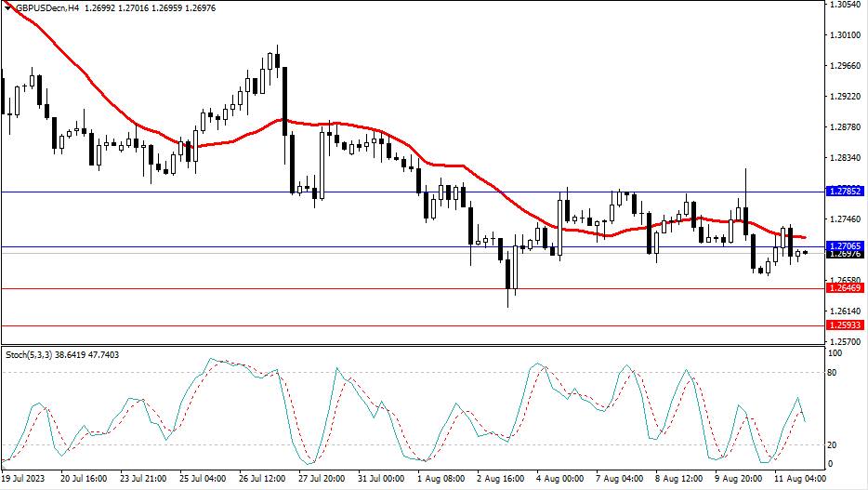Click the 27 Jul 20:00 time label
868x490 pixels.
[x=322, y=479]
